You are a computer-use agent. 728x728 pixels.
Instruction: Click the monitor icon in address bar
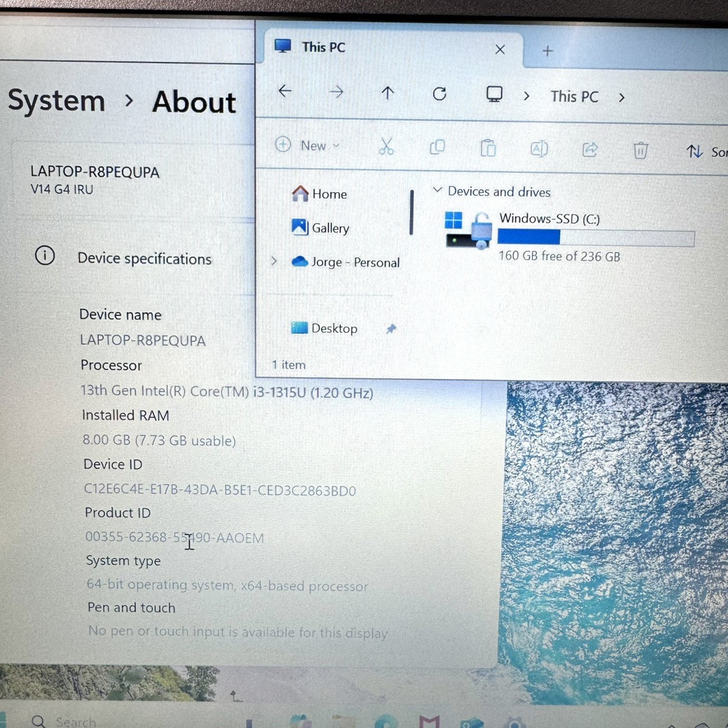pyautogui.click(x=494, y=94)
